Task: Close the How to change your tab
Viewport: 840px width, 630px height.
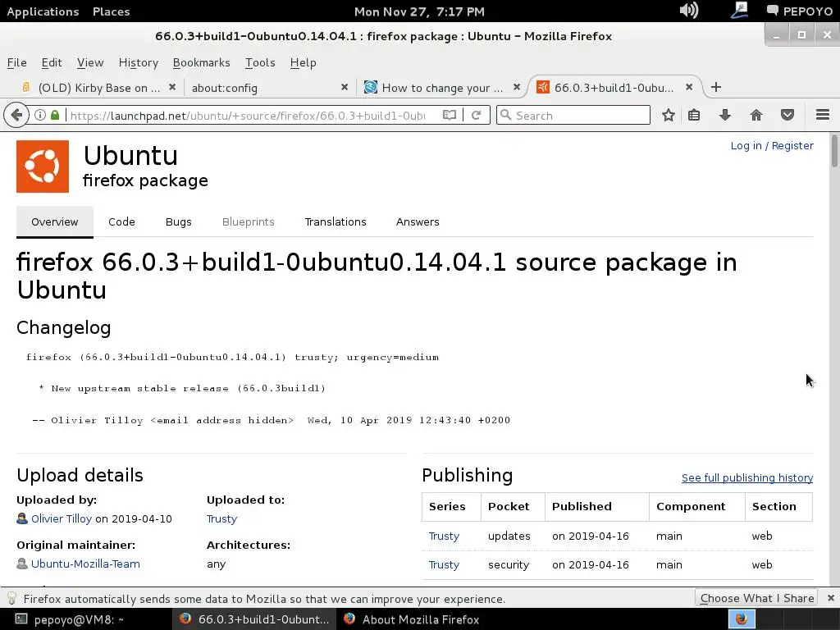Action: [x=517, y=87]
